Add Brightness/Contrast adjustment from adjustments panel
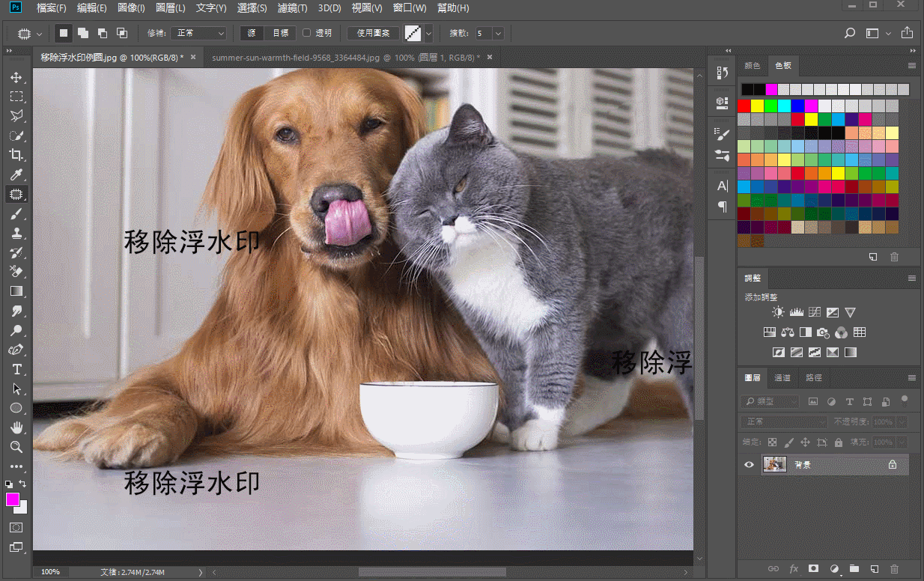 point(778,312)
